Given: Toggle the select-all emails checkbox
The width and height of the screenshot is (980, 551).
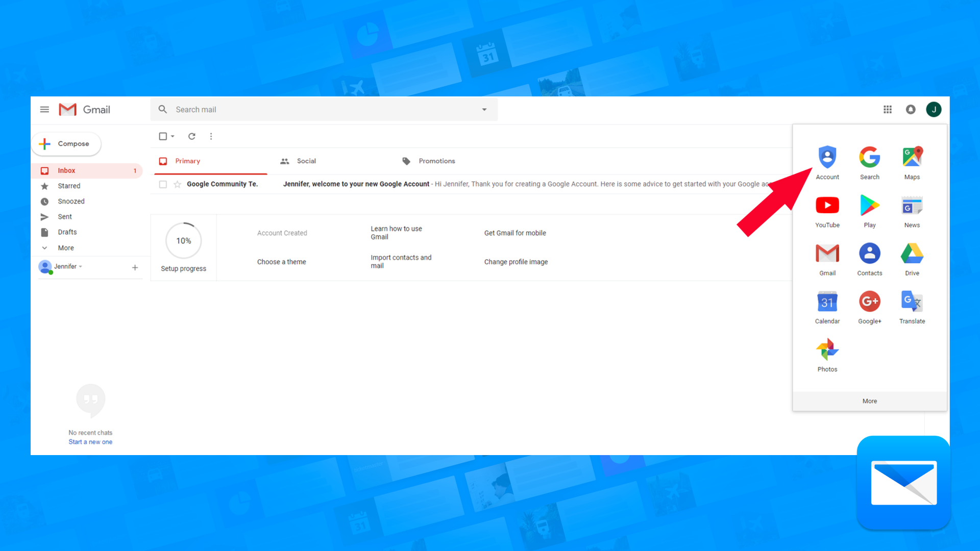Looking at the screenshot, I should [163, 136].
